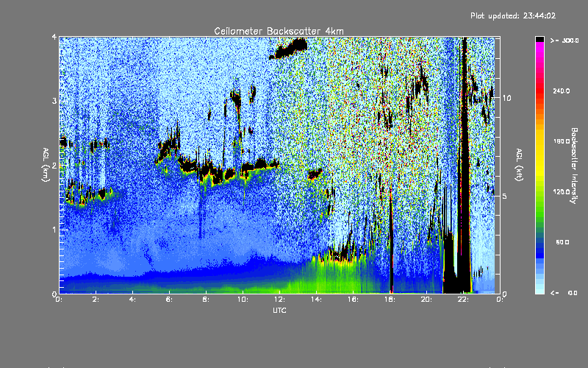Click the "5" tick on the kft axis
588x368 pixels.
click(x=505, y=196)
